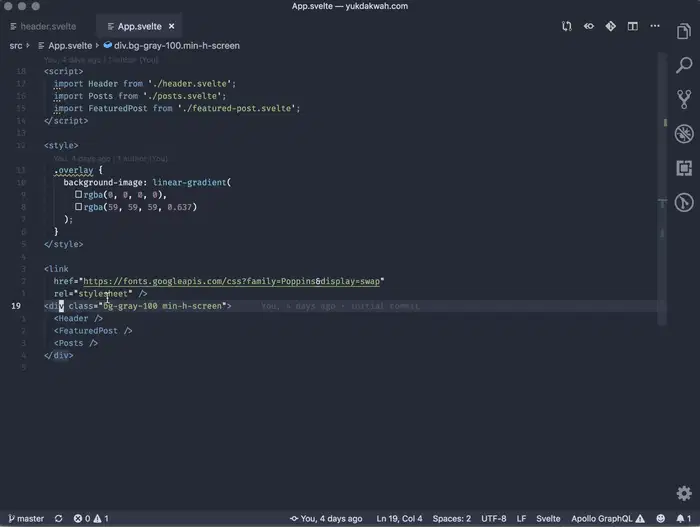
Task: Click the feedback smiley icon
Action: coord(660,519)
